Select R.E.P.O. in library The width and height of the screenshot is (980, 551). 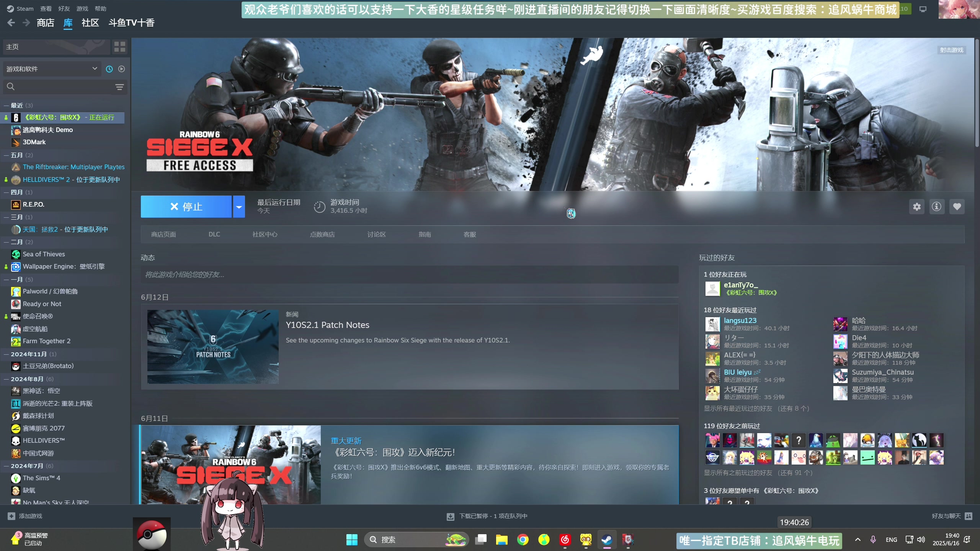tap(33, 204)
